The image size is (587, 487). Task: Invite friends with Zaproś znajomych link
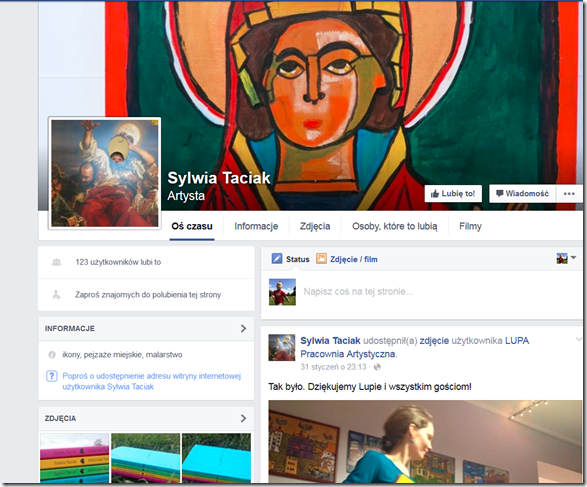pyautogui.click(x=148, y=295)
